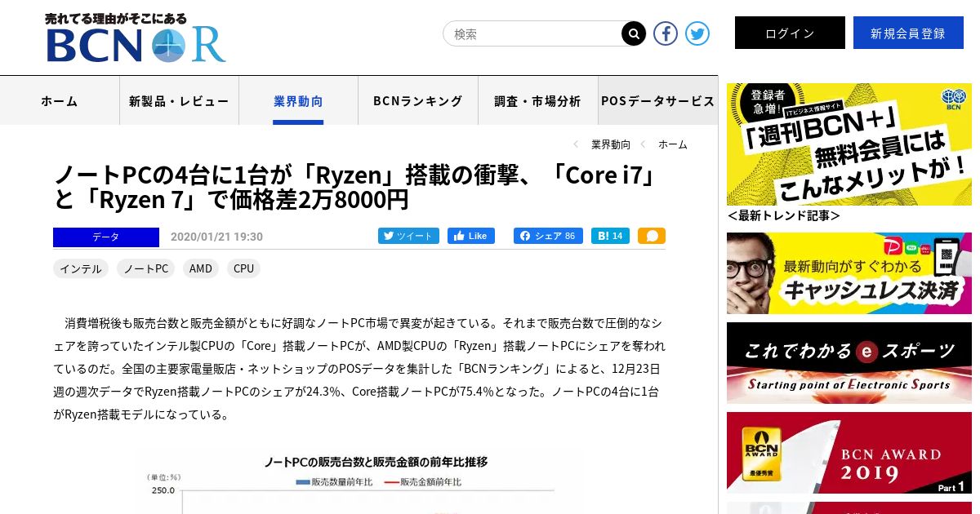Click the ログイン button

[790, 33]
